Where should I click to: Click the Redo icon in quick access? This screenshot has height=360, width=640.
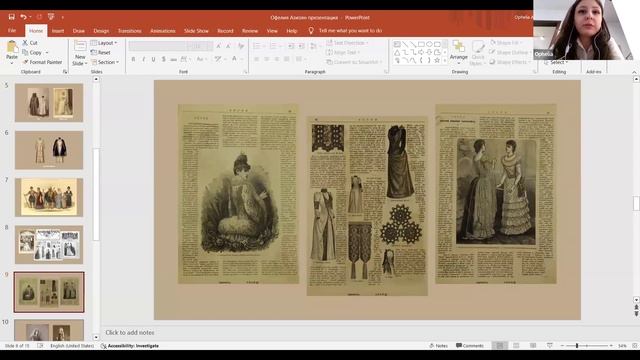(x=39, y=17)
